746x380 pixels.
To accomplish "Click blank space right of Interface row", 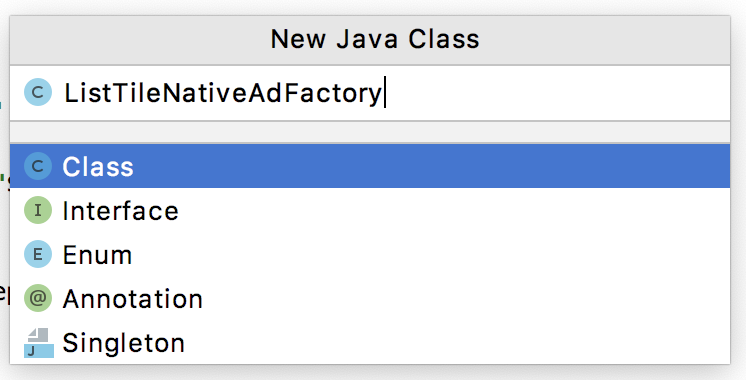I will (x=452, y=210).
